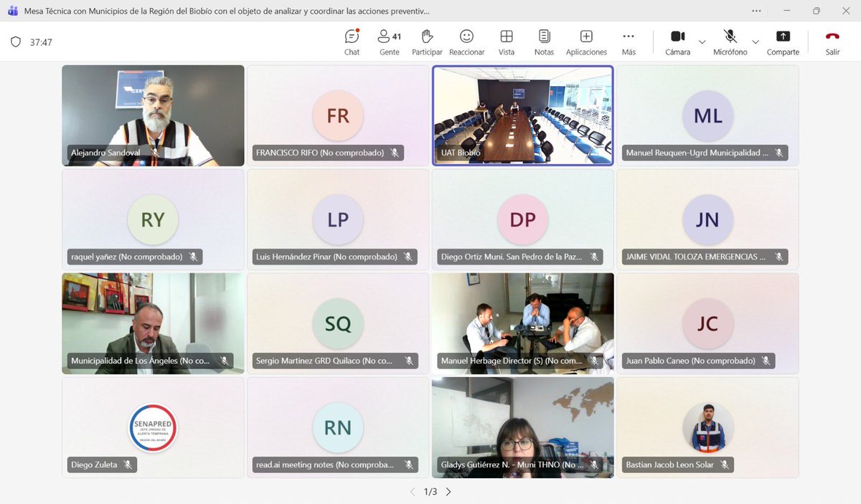861x504 pixels.
Task: Open the Chat panel
Action: click(352, 42)
